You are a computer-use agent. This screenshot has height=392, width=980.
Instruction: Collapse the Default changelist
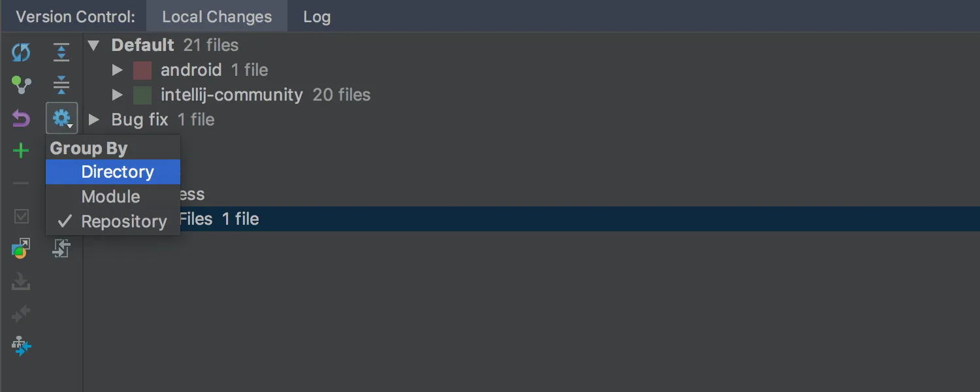pos(93,45)
